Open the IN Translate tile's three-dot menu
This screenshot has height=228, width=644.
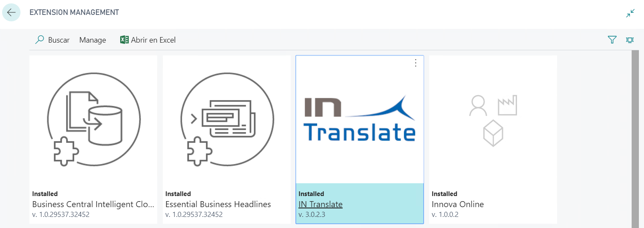tap(416, 63)
